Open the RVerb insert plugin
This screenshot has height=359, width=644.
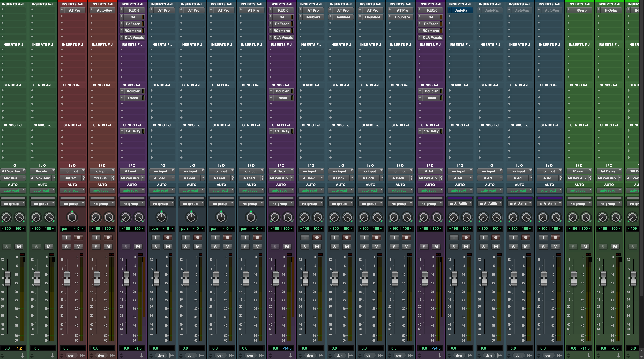pos(581,10)
